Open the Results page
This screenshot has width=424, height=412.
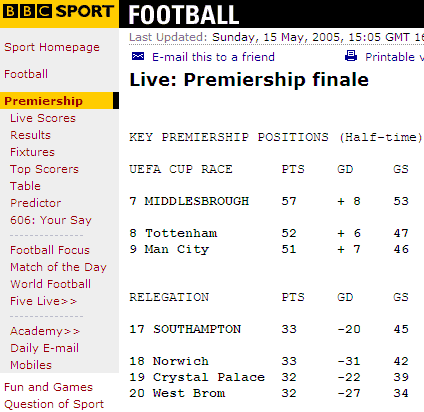(x=30, y=135)
